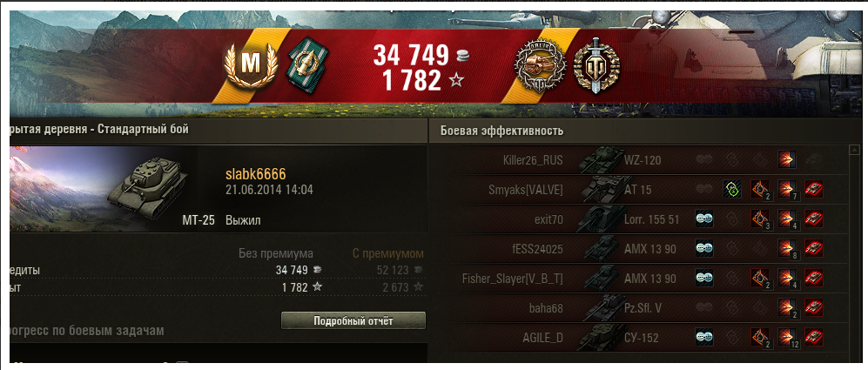
Task: Select the AGILE_D player row
Action: (637, 337)
